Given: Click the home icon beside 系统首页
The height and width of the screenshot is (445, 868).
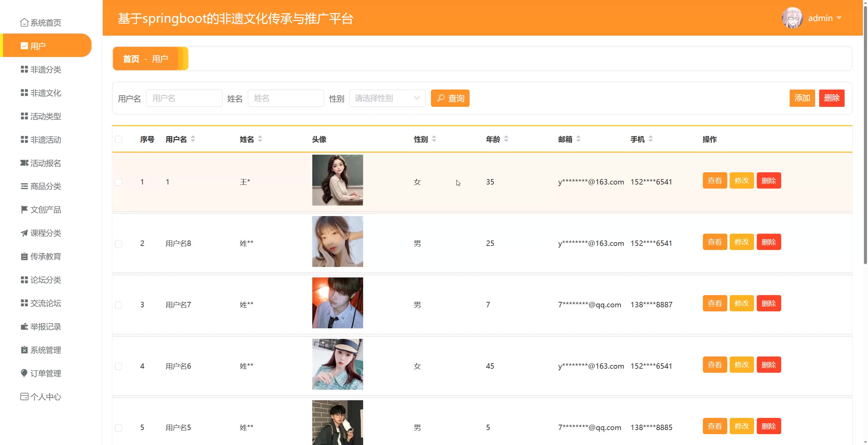Looking at the screenshot, I should pos(24,22).
